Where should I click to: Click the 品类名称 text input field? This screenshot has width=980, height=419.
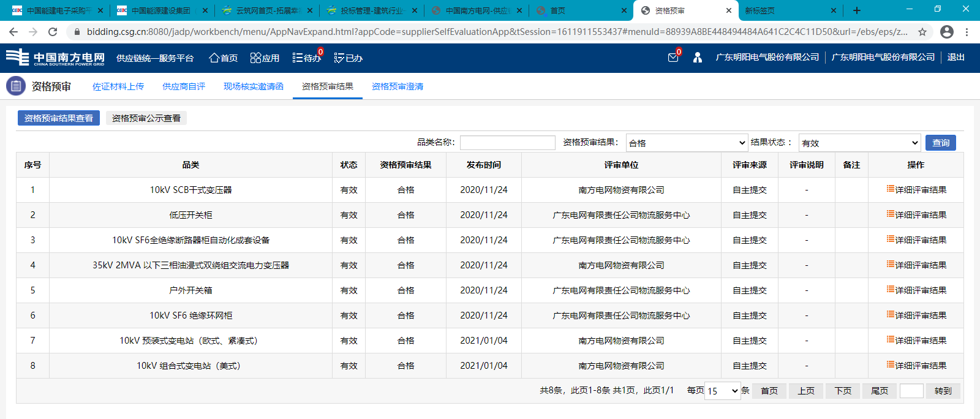tap(507, 143)
